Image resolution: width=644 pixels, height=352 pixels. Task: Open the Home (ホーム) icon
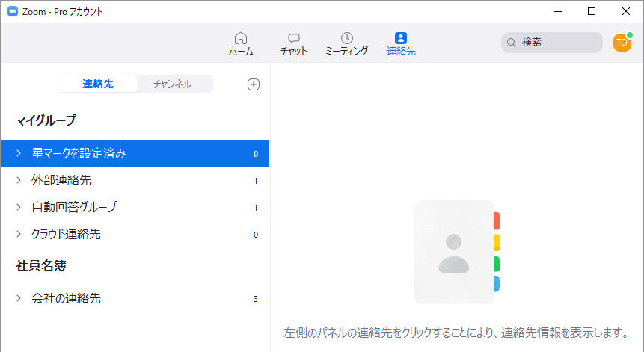point(240,38)
